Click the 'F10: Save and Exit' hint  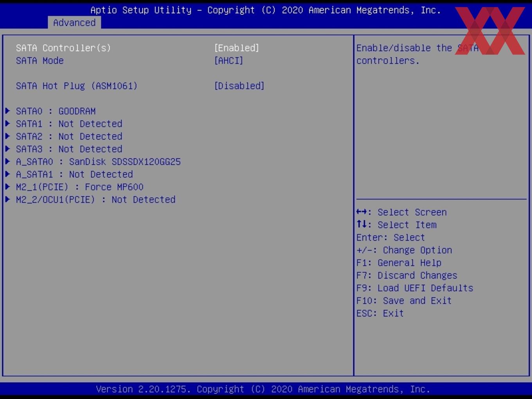pos(404,300)
